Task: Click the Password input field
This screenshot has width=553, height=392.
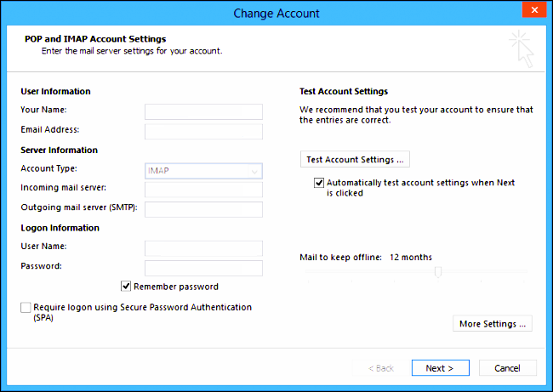Action: coord(203,268)
